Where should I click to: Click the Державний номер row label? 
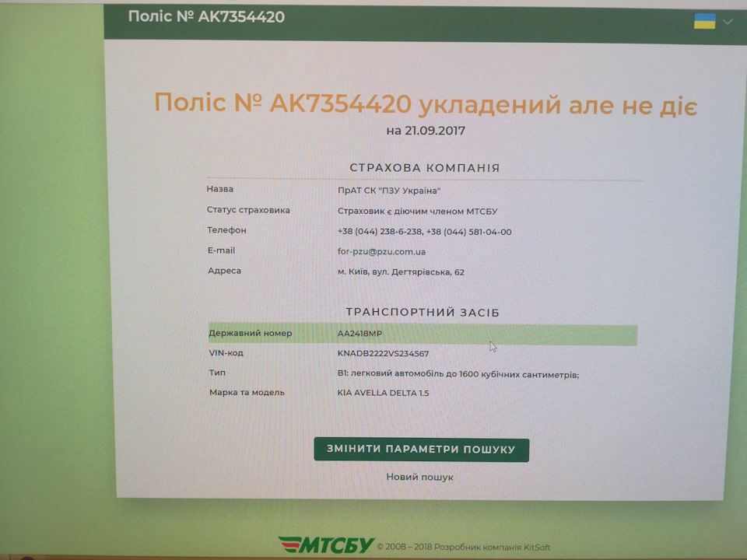click(250, 333)
